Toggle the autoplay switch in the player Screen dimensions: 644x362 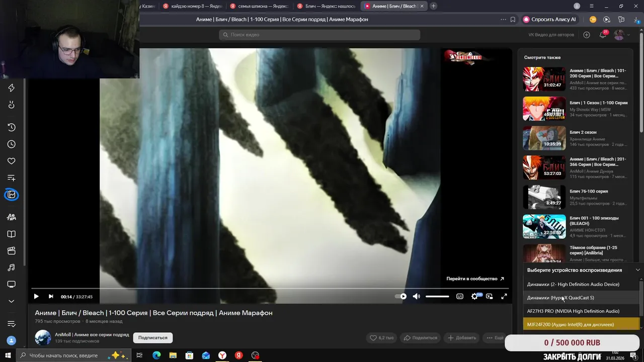[x=400, y=297]
